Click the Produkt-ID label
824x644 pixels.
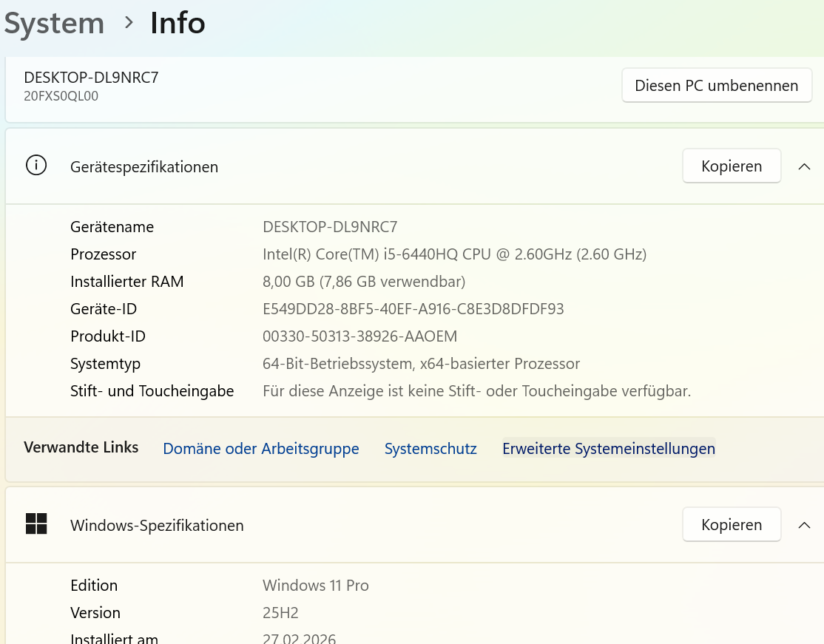coord(108,336)
